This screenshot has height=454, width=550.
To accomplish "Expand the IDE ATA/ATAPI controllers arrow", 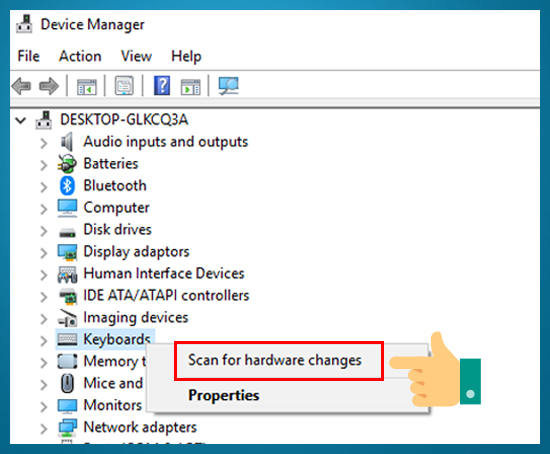I will tap(43, 297).
